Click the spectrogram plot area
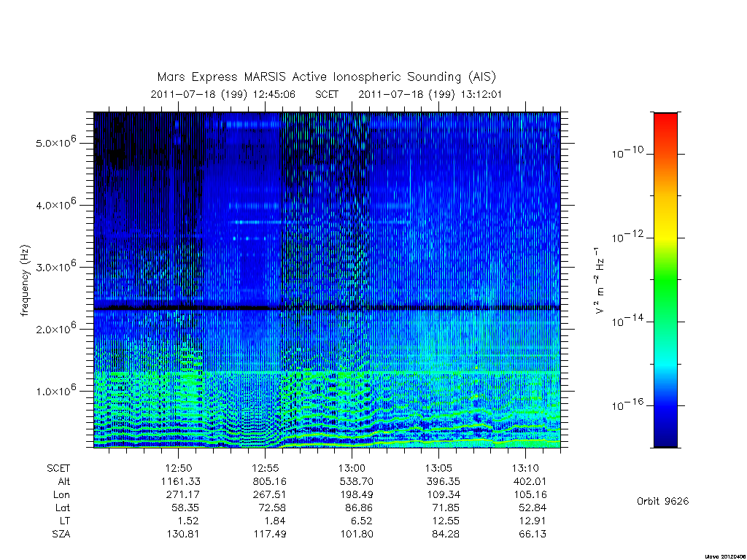Image resolution: width=747 pixels, height=560 pixels. [327, 280]
